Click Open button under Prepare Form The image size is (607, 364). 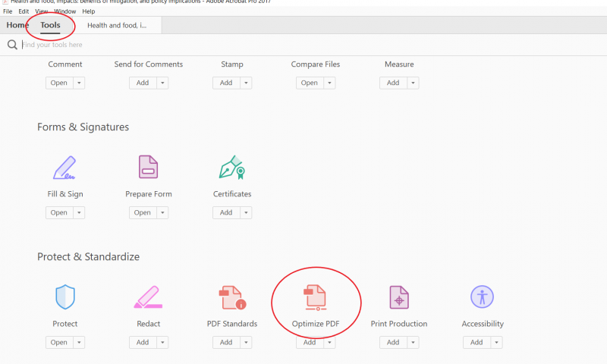(x=143, y=213)
